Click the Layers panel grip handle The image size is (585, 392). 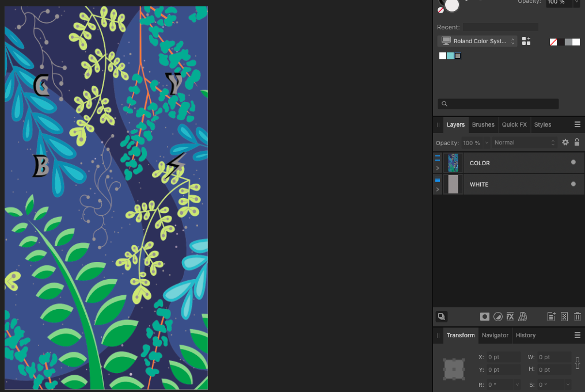point(438,124)
